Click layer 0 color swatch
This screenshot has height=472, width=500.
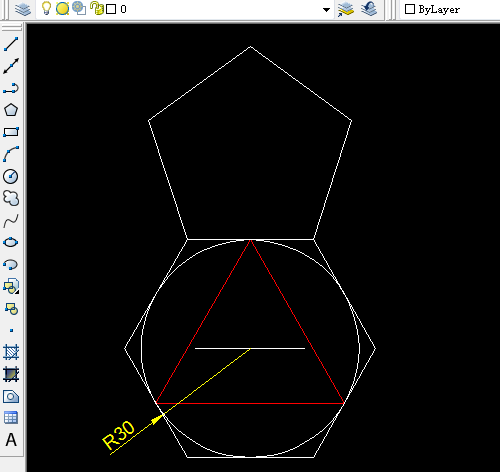[111, 9]
